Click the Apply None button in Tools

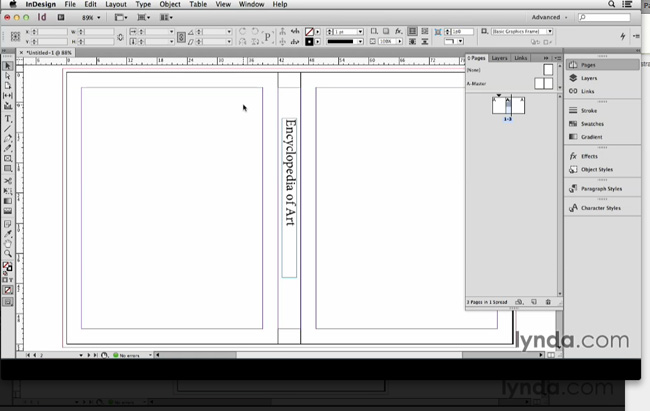tap(8, 290)
